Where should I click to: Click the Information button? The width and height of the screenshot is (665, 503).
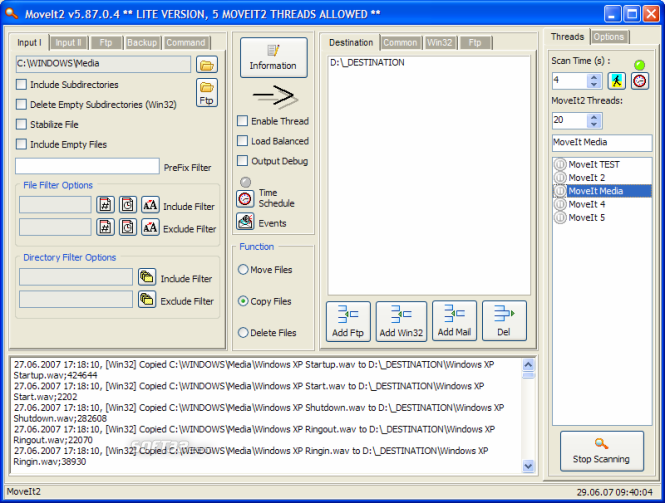pos(274,58)
